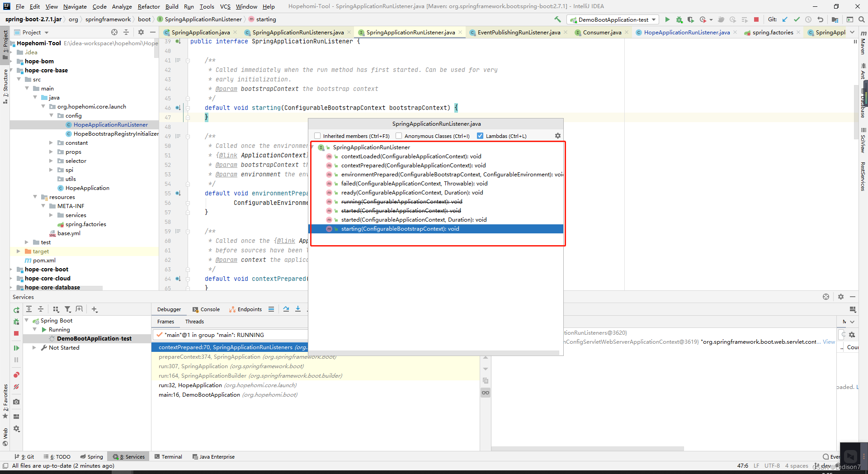Image resolution: width=868 pixels, height=474 pixels.
Task: Show Git history clock icon
Action: coord(808,19)
